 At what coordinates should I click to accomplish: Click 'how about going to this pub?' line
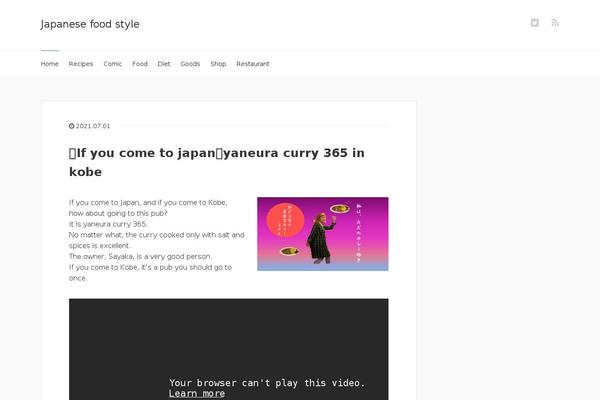pos(118,213)
